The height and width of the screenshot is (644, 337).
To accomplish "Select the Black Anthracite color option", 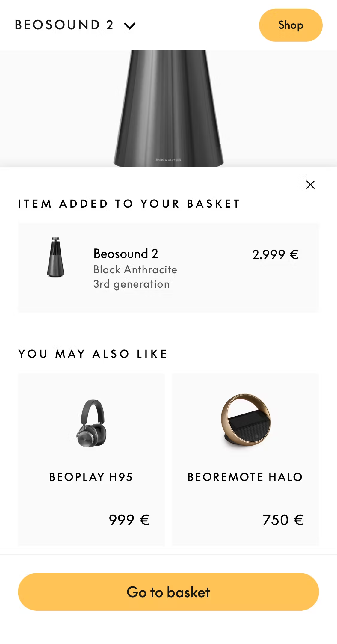I will pyautogui.click(x=135, y=269).
